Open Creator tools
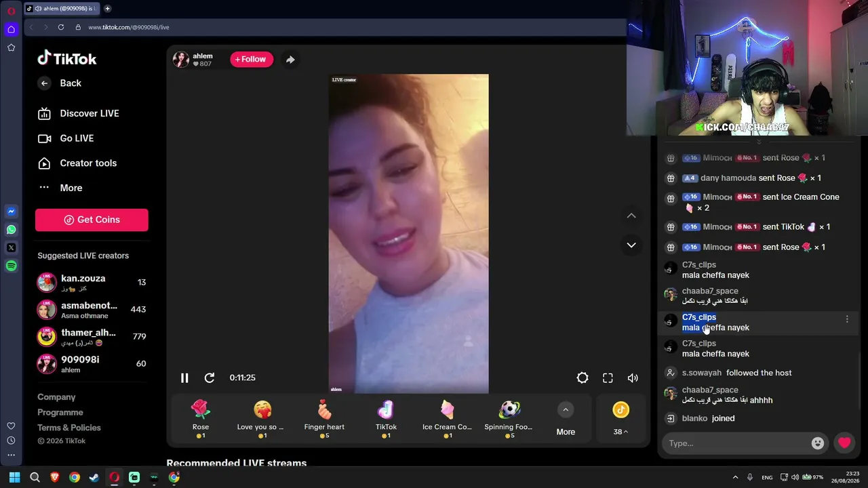The height and width of the screenshot is (488, 868). 77,163
